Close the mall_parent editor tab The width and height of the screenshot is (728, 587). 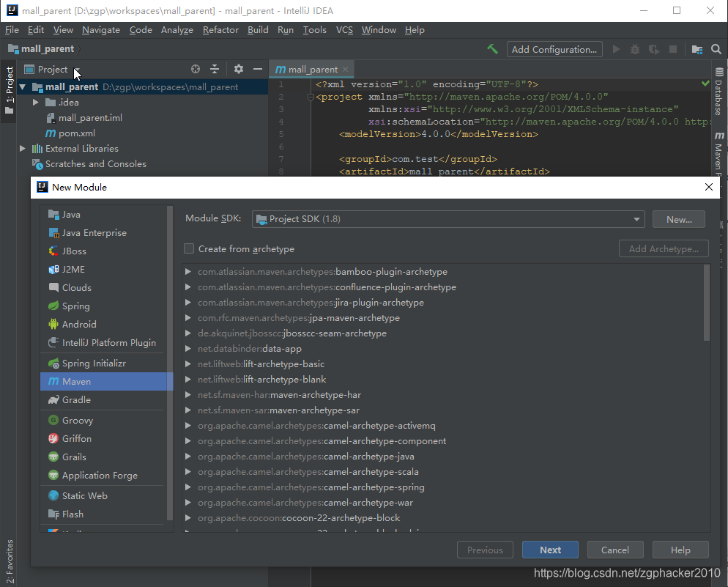346,69
